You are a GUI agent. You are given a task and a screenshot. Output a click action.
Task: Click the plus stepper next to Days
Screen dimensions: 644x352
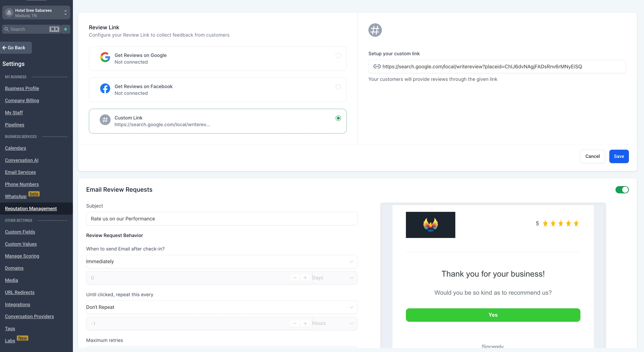click(305, 278)
